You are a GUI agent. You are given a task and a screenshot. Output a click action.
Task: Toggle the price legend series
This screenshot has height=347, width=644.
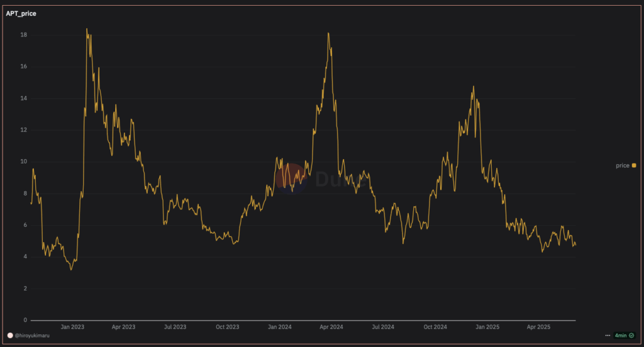click(x=626, y=165)
